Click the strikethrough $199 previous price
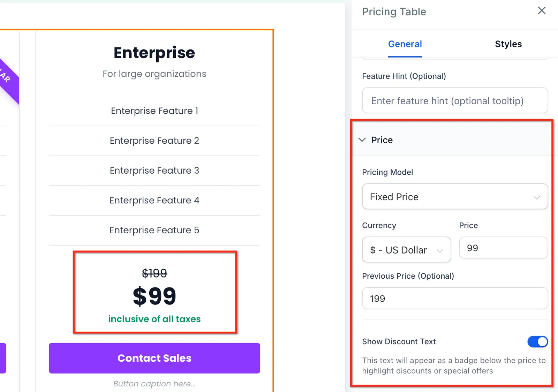 154,273
